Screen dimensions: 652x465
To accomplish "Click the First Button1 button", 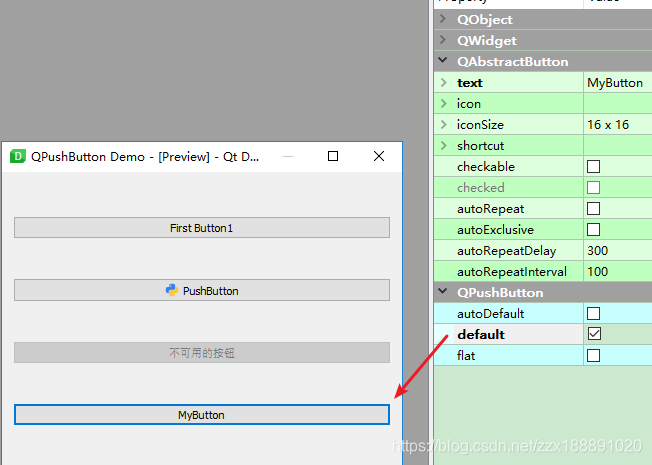I will (x=202, y=228).
